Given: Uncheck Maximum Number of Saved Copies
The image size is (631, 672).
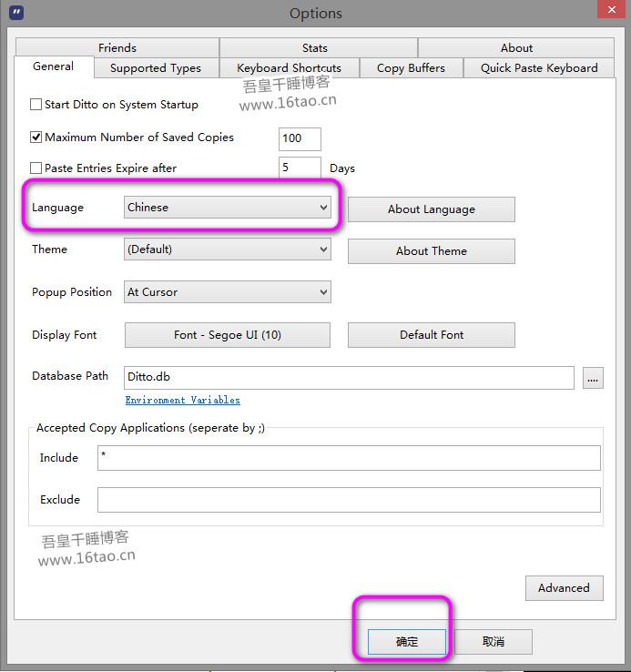Looking at the screenshot, I should [x=36, y=137].
